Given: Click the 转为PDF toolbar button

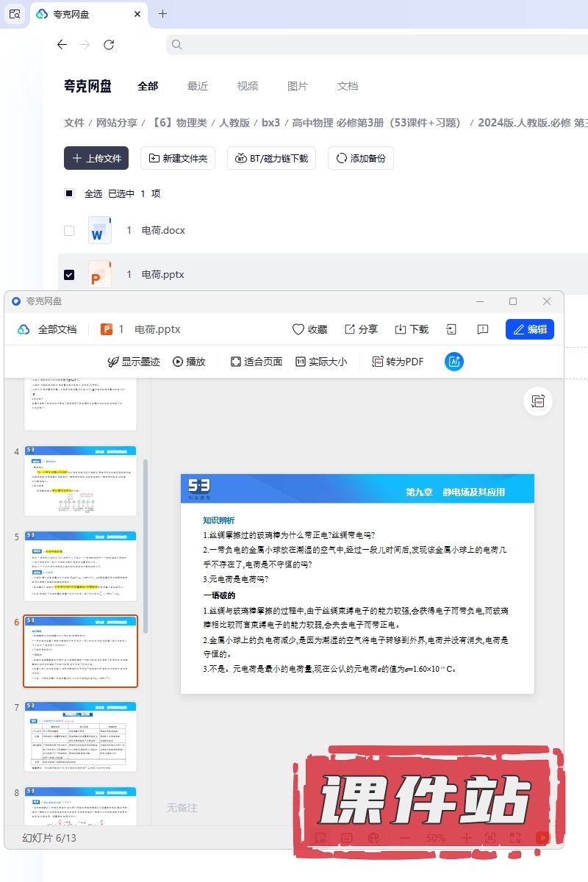Looking at the screenshot, I should pyautogui.click(x=398, y=362).
